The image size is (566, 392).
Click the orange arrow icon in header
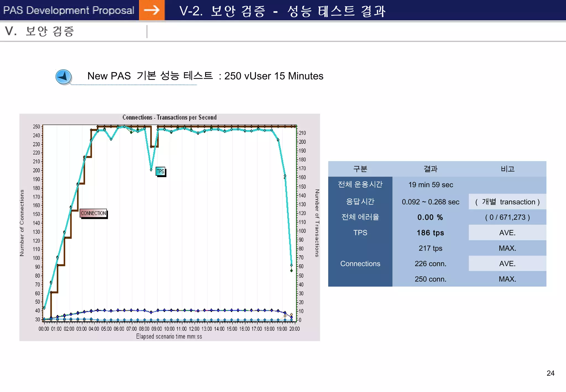click(152, 10)
